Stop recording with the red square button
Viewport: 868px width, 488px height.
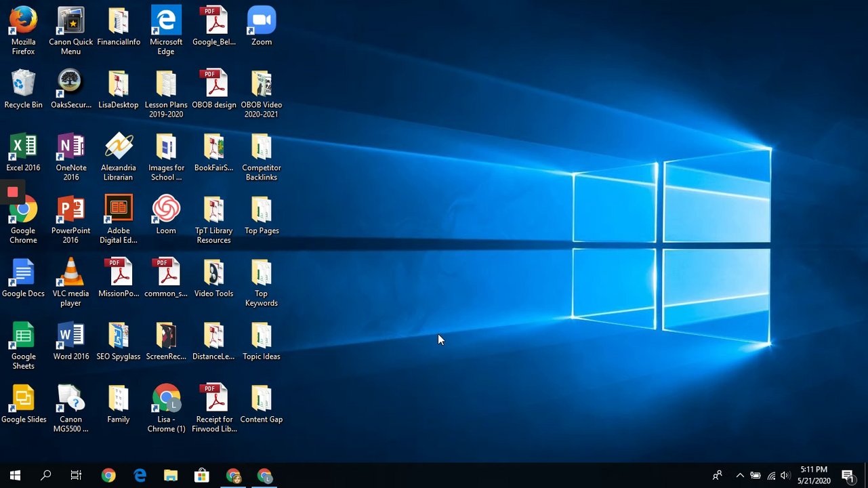(12, 192)
